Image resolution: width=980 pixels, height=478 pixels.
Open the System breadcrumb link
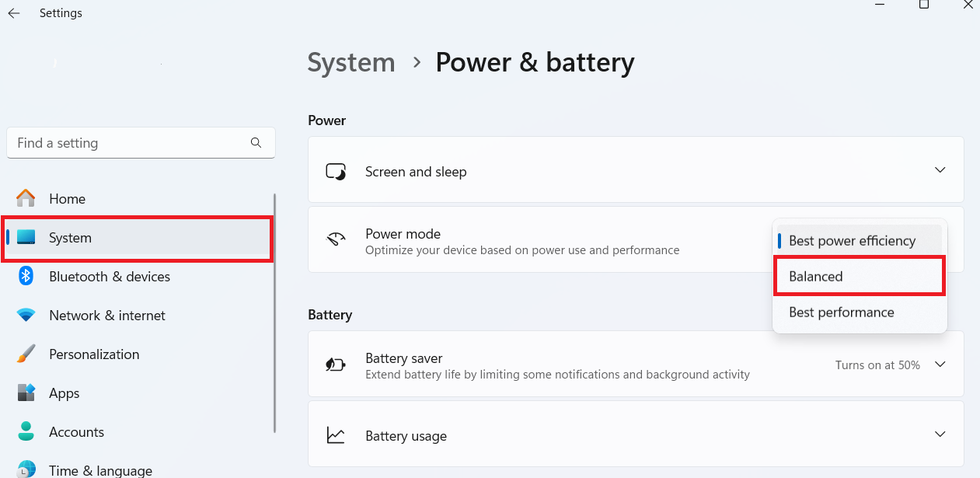(350, 62)
